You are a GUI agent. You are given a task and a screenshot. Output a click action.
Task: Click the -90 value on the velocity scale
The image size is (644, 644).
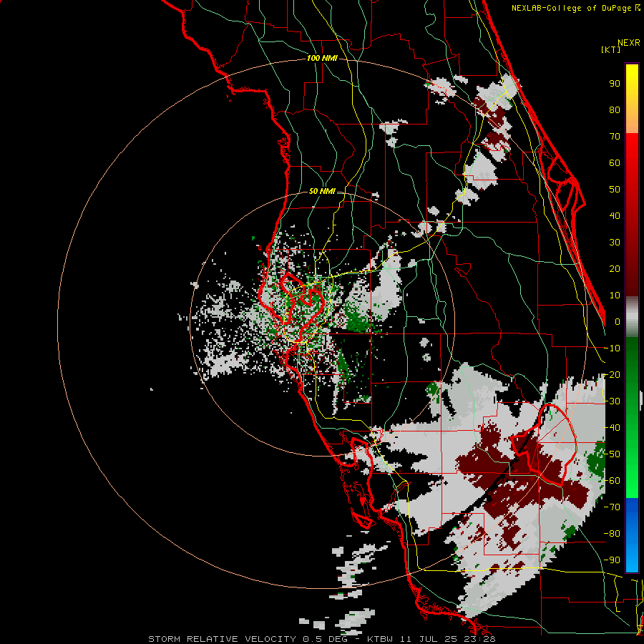[612, 560]
